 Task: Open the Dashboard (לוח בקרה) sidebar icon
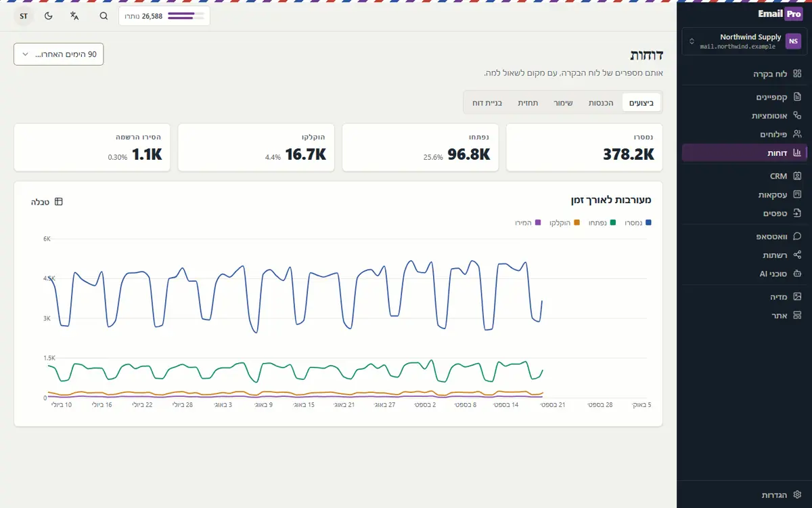[x=797, y=73]
